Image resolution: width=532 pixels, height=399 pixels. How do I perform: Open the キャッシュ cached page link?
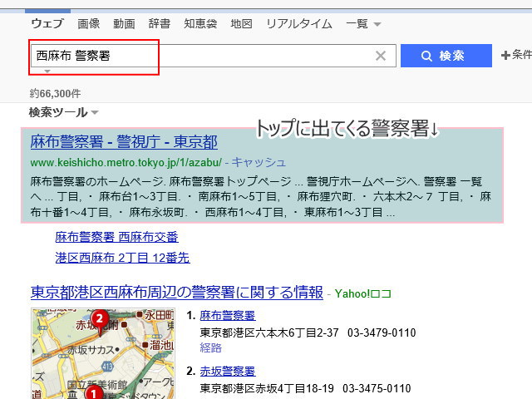click(x=259, y=161)
